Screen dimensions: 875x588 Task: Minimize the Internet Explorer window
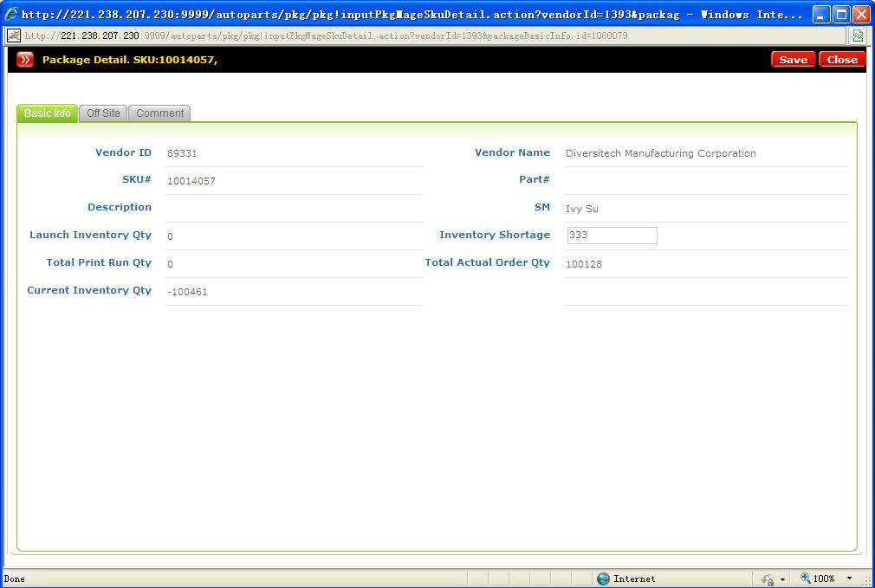coord(821,14)
